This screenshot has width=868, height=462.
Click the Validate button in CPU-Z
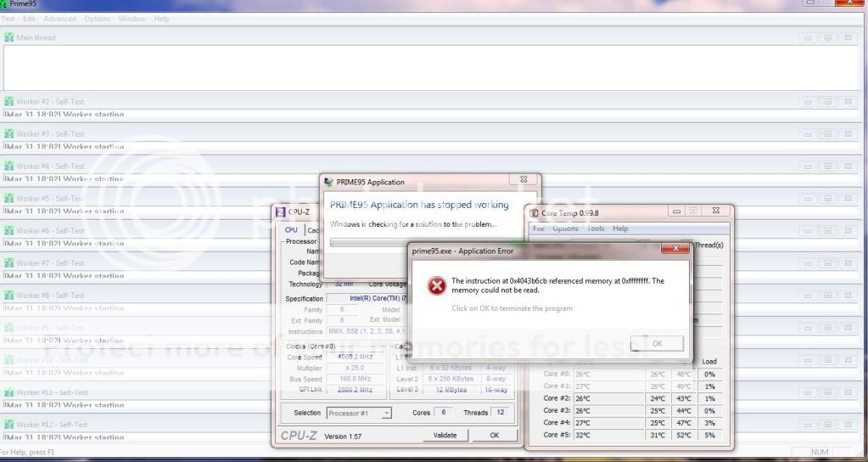[x=445, y=436]
